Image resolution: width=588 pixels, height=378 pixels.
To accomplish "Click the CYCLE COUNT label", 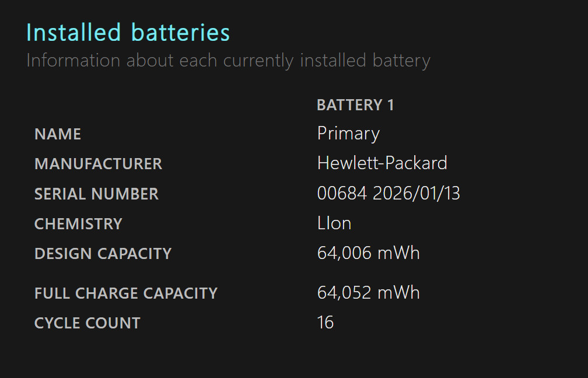I will (87, 323).
